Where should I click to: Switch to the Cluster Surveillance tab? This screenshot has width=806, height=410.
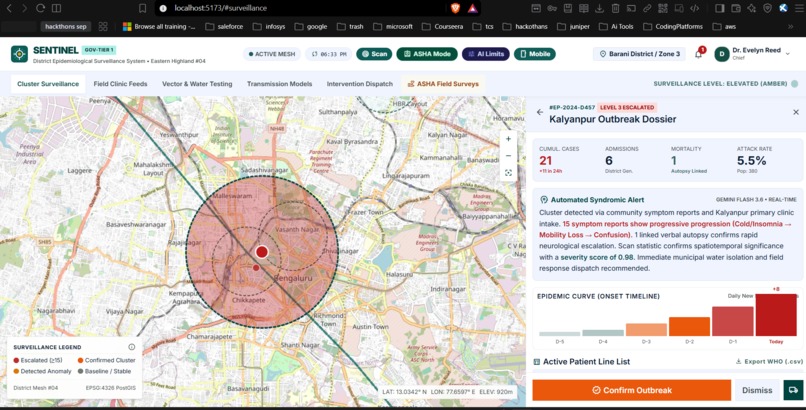point(48,84)
